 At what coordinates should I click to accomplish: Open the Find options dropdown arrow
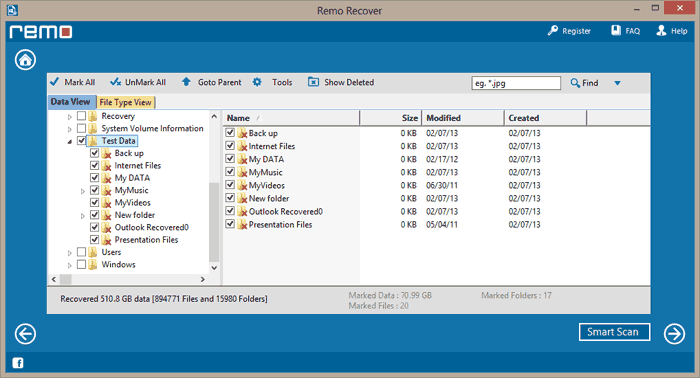(x=617, y=83)
